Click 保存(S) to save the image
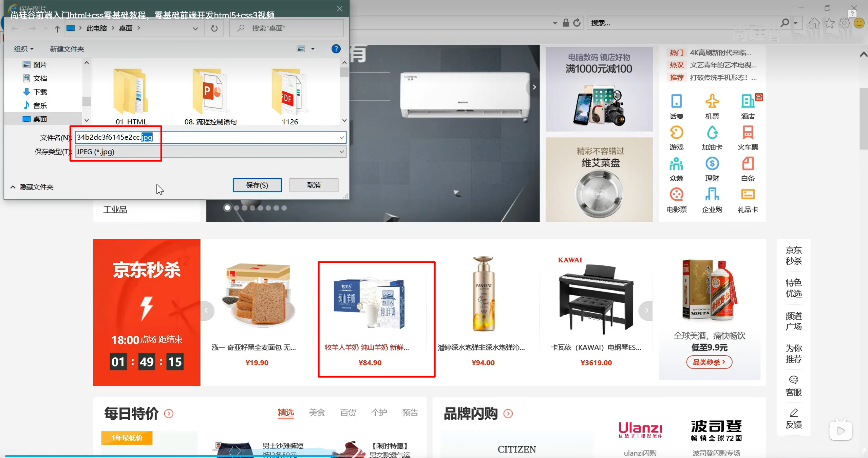 click(x=257, y=185)
